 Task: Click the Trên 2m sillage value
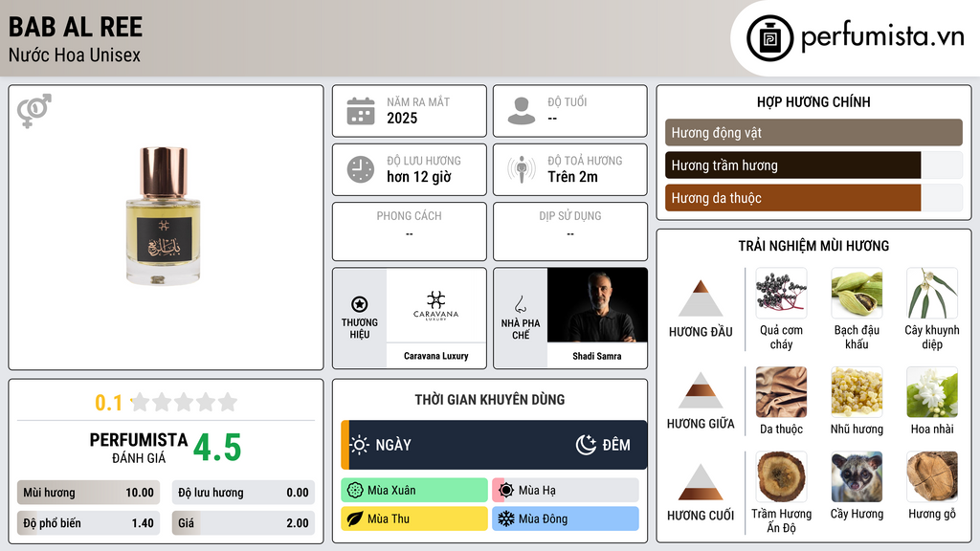[572, 177]
